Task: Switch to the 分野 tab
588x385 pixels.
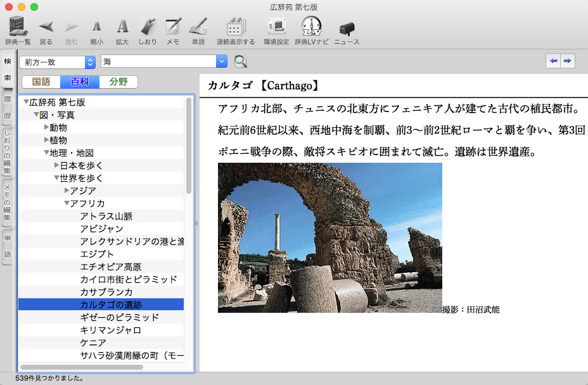Action: pos(118,82)
